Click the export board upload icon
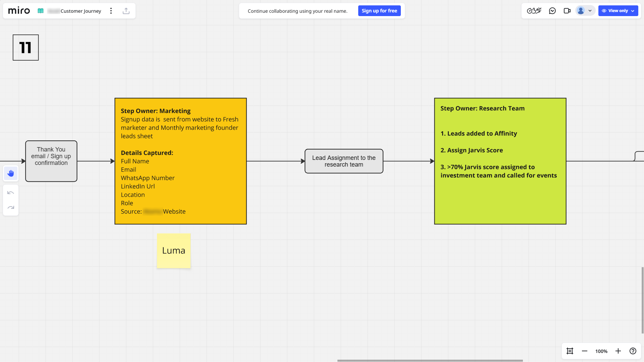The width and height of the screenshot is (644, 362). coord(126,11)
